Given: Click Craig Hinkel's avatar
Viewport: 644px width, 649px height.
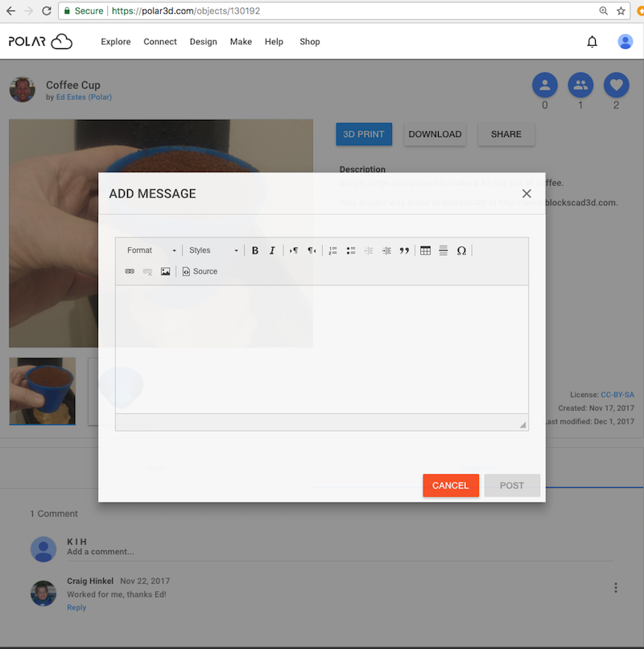Looking at the screenshot, I should [43, 593].
